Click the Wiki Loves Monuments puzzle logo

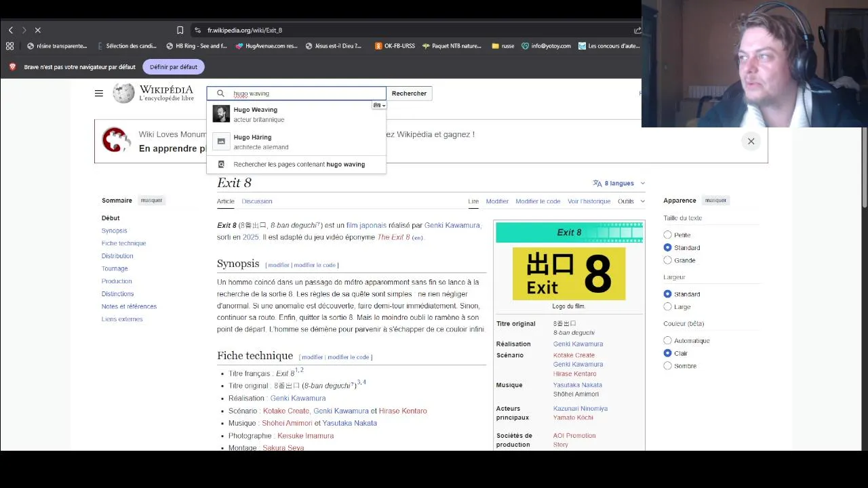tap(116, 140)
